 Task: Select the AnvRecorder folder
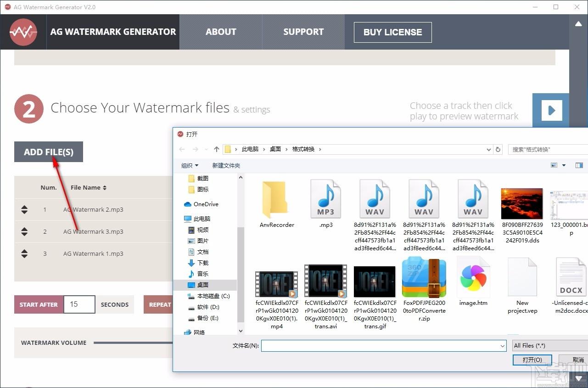point(277,204)
